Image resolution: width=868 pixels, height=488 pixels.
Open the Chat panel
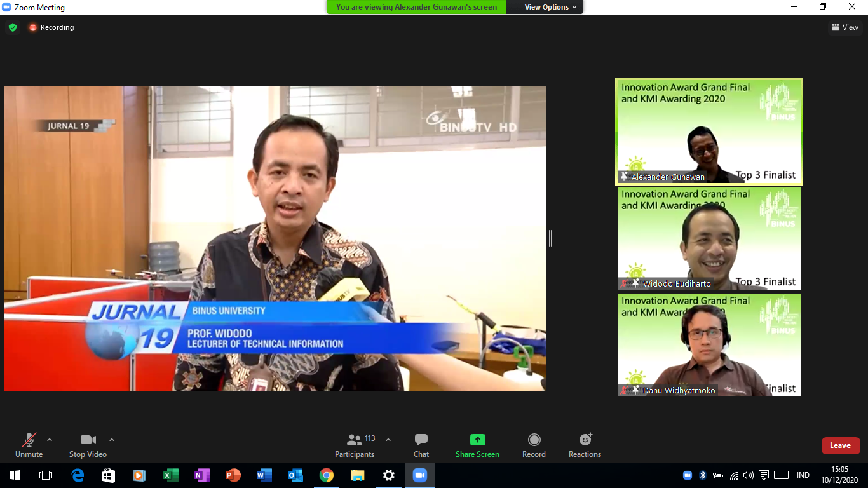click(x=421, y=445)
